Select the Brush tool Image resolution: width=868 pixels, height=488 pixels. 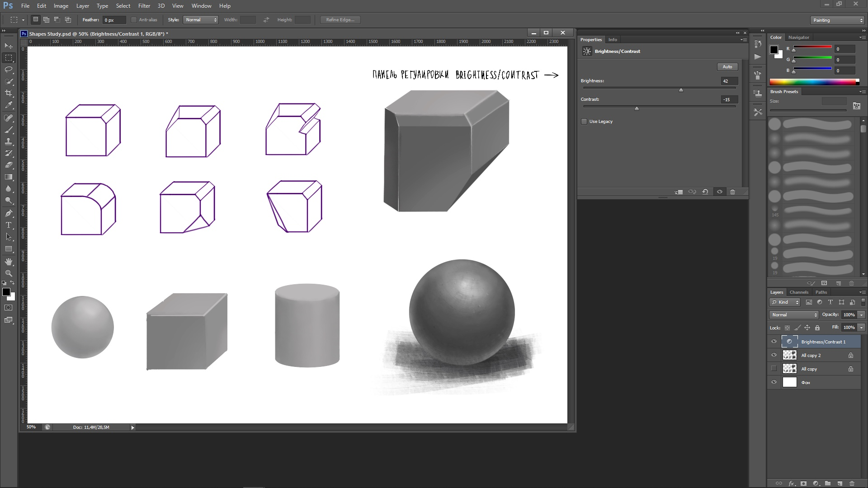coord(9,130)
